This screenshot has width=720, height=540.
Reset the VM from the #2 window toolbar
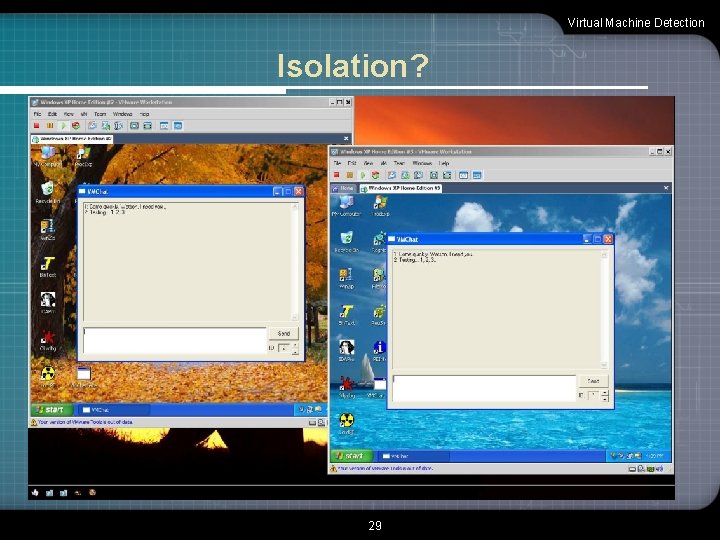[x=76, y=126]
